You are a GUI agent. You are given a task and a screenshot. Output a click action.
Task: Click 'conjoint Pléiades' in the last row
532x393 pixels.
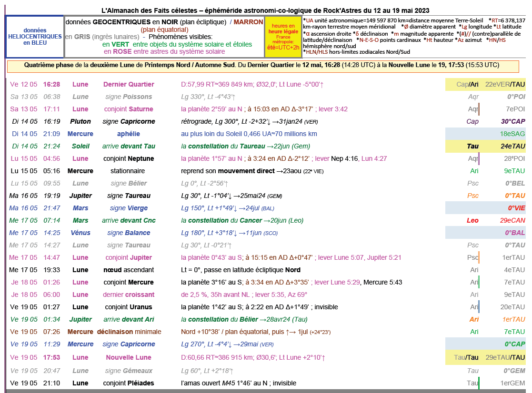128,383
